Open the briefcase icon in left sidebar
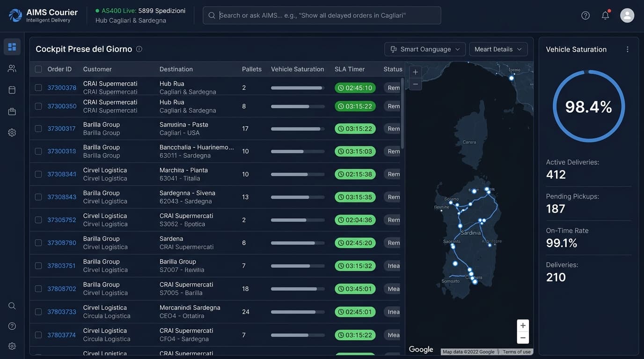Image resolution: width=644 pixels, height=359 pixels. [12, 111]
